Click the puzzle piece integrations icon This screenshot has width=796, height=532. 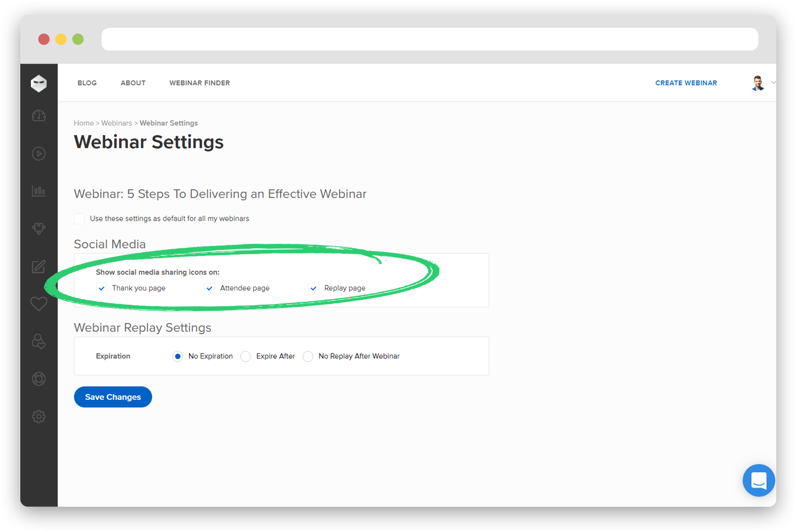tap(38, 228)
